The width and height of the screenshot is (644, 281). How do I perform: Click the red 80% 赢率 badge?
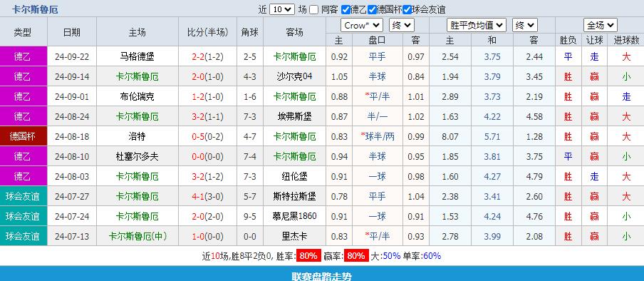(x=355, y=256)
